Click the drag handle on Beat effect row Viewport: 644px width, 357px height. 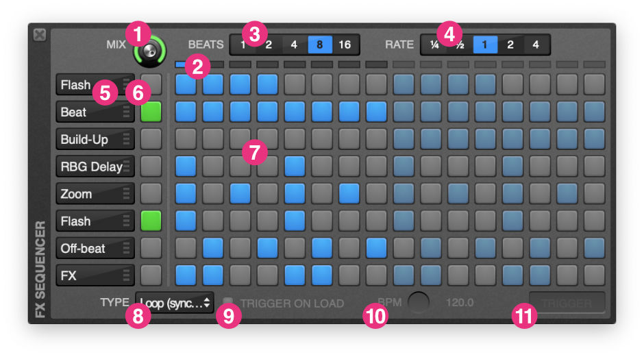(126, 112)
